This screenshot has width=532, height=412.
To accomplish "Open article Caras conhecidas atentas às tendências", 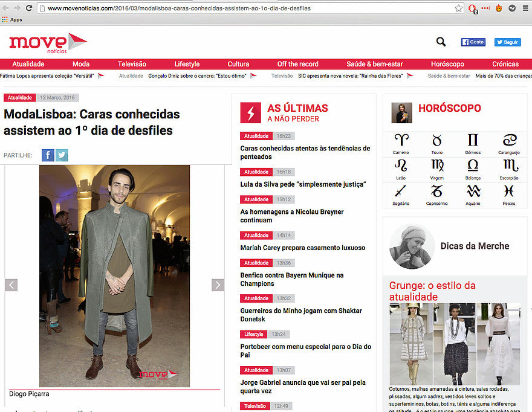I will [305, 152].
